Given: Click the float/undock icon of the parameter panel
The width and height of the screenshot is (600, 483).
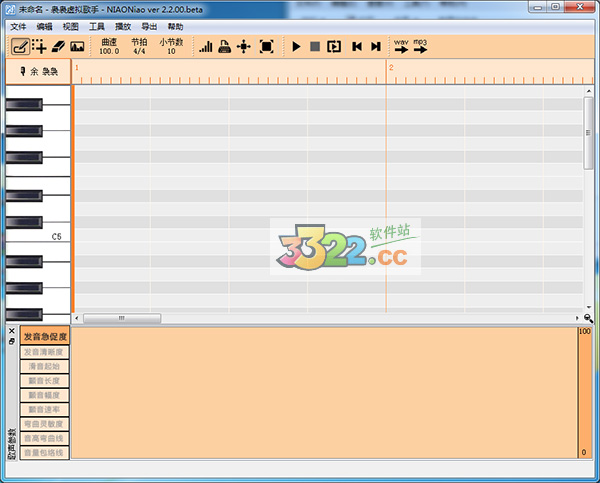Looking at the screenshot, I should point(11,341).
